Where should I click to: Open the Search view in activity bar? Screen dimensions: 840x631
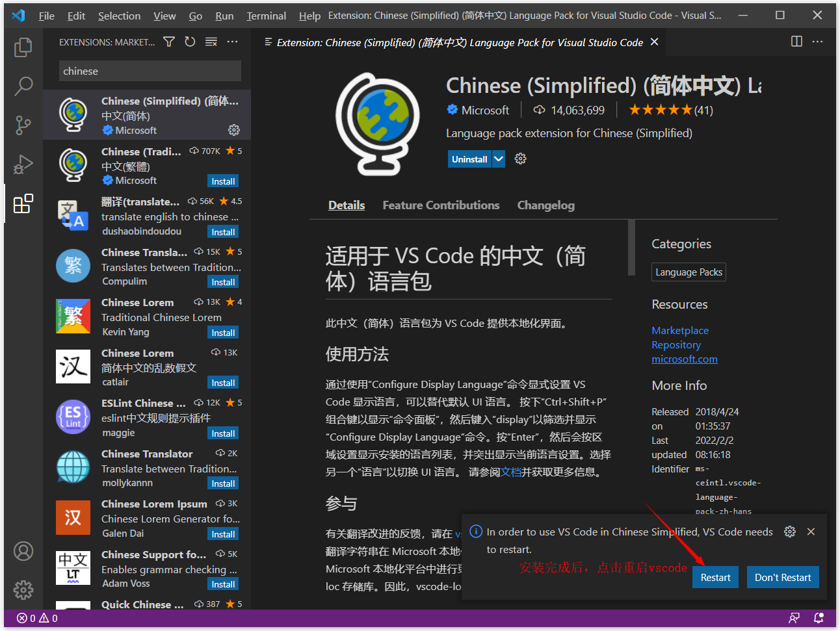(23, 86)
